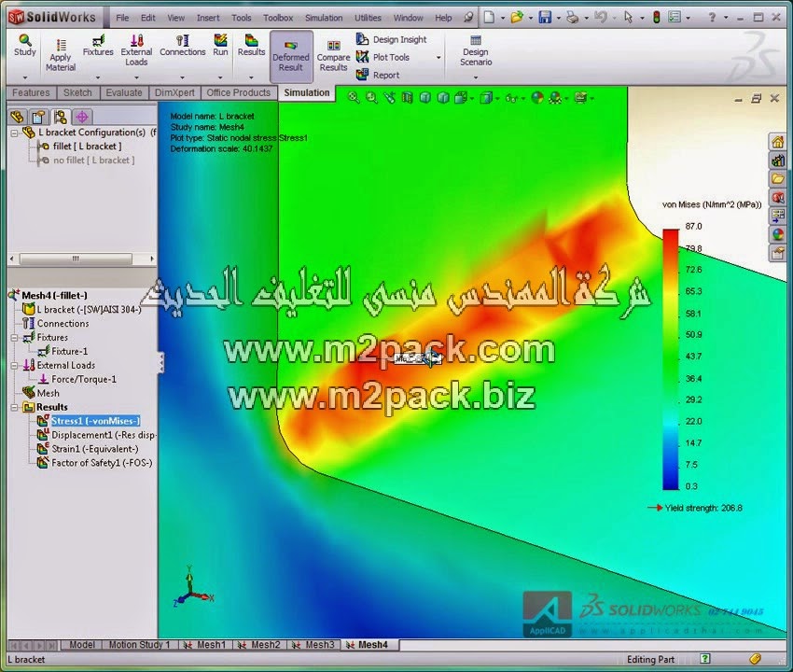The image size is (793, 672).
Task: Click the New document icon
Action: [x=489, y=18]
